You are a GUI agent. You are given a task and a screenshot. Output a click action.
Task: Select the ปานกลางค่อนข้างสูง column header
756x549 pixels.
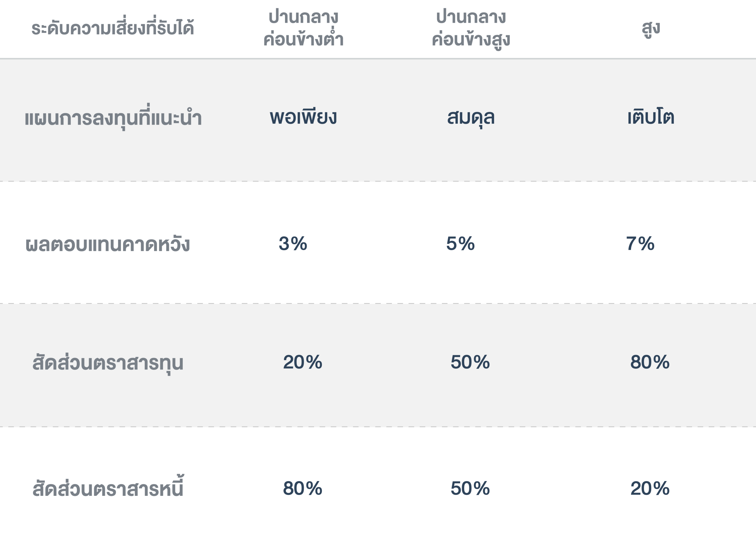point(471,28)
